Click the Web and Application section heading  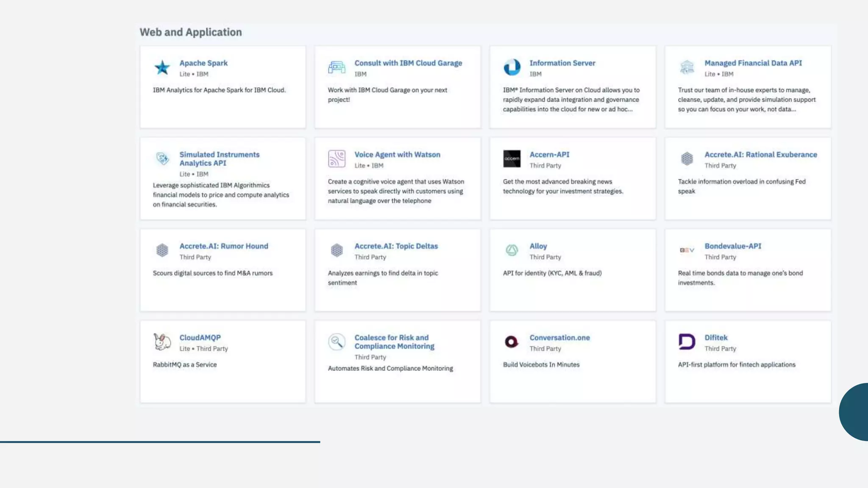[191, 32]
